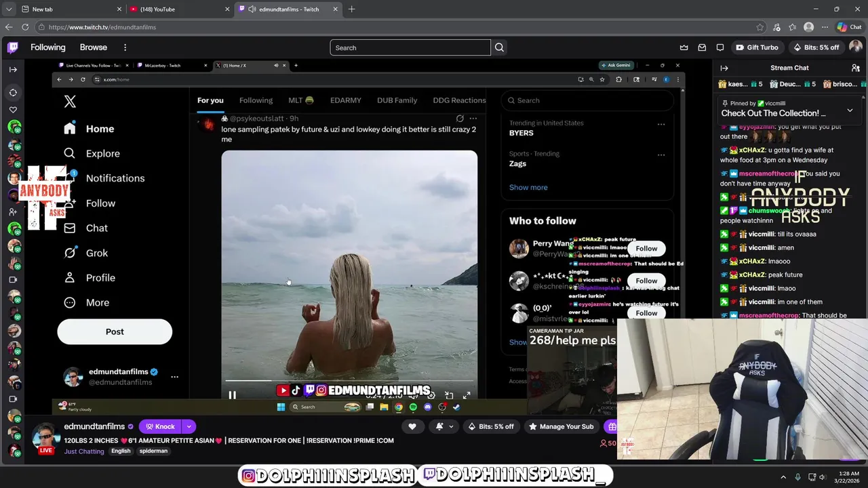Add page to favorites star icon
This screenshot has height=488, width=868.
coord(759,27)
